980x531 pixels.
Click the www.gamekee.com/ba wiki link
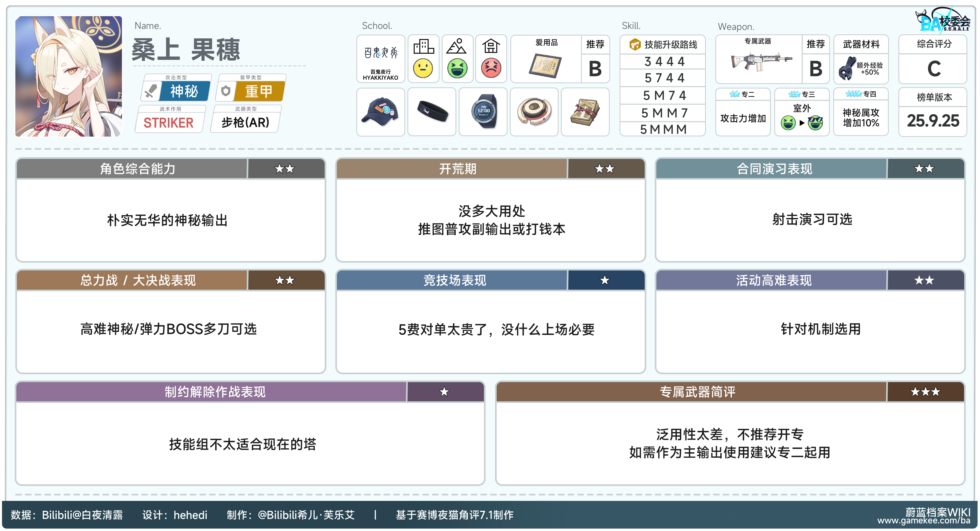click(923, 521)
